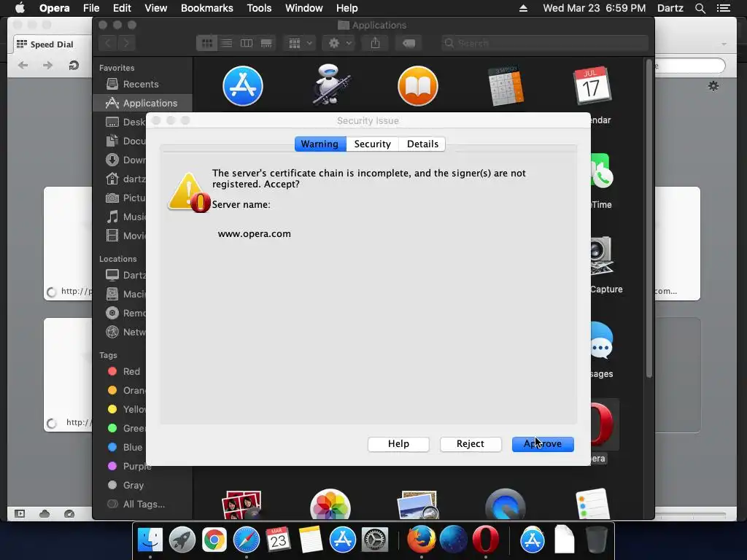
Task: Open the File menu
Action: coord(91,8)
